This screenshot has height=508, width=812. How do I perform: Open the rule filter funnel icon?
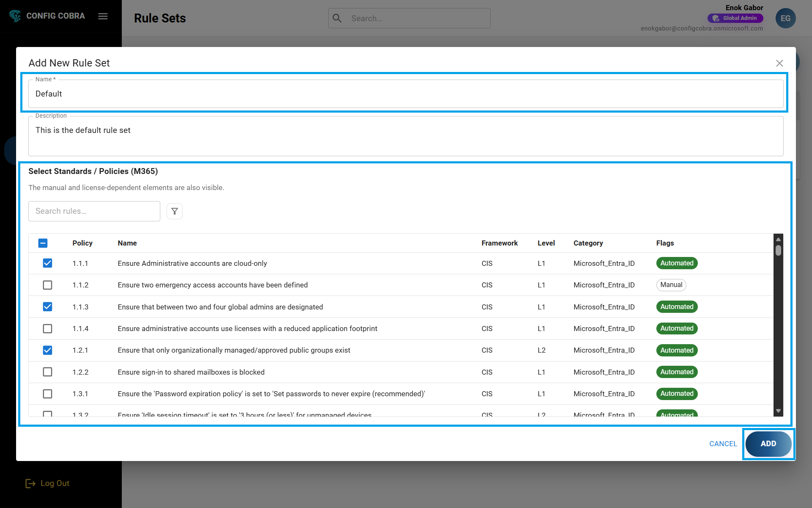174,211
